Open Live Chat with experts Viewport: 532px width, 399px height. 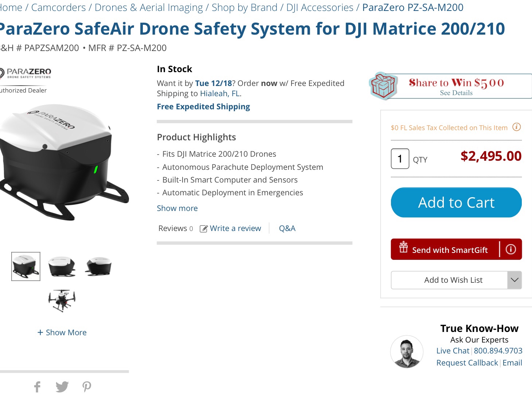[453, 351]
